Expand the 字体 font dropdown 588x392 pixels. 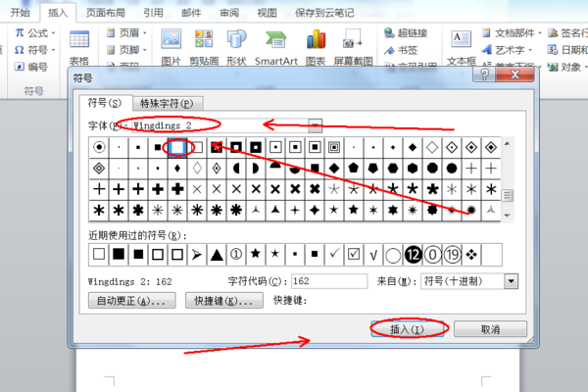315,125
